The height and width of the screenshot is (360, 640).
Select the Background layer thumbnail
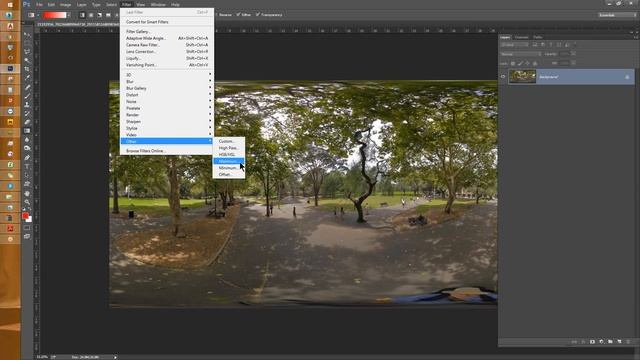click(x=522, y=77)
